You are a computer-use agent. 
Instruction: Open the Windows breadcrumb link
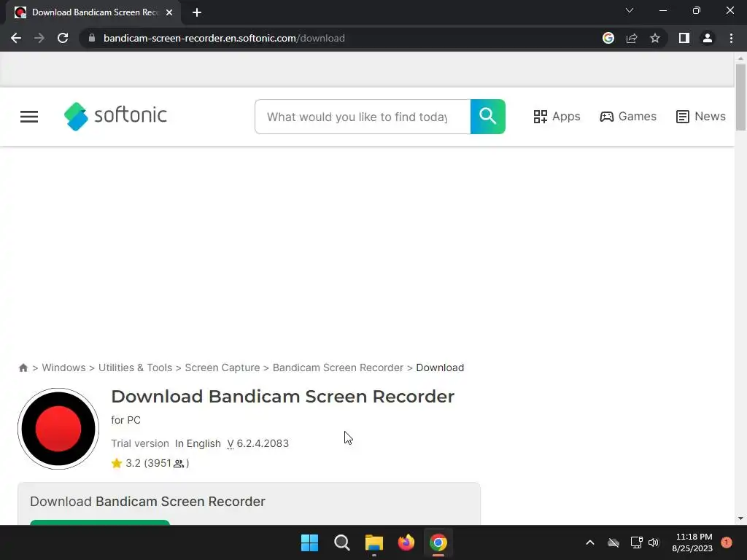coord(64,367)
